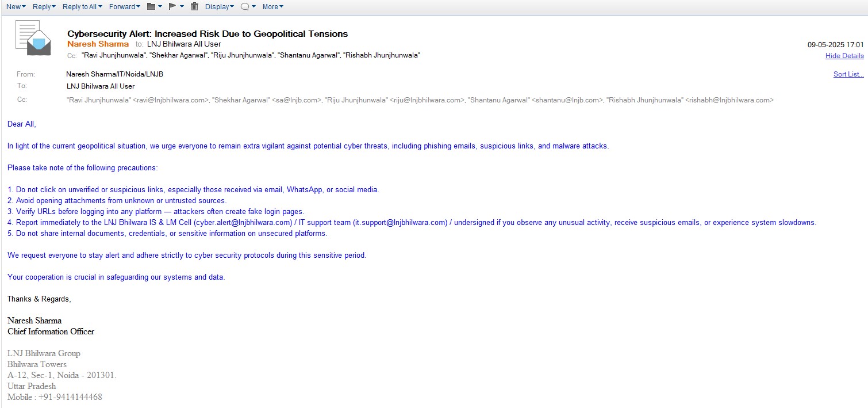Click the Sort List link
868x408 pixels.
[x=848, y=74]
